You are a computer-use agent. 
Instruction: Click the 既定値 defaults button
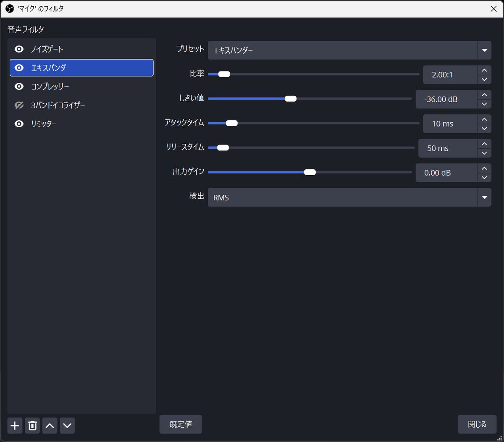point(181,424)
